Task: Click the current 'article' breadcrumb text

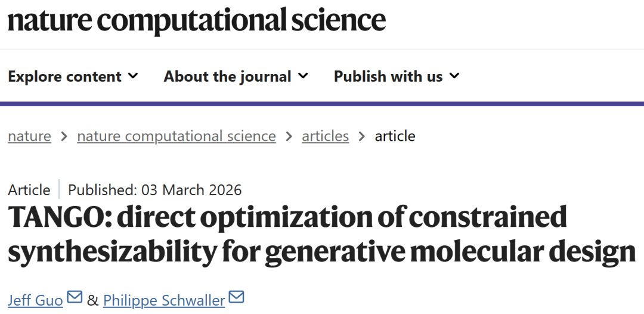Action: point(395,136)
